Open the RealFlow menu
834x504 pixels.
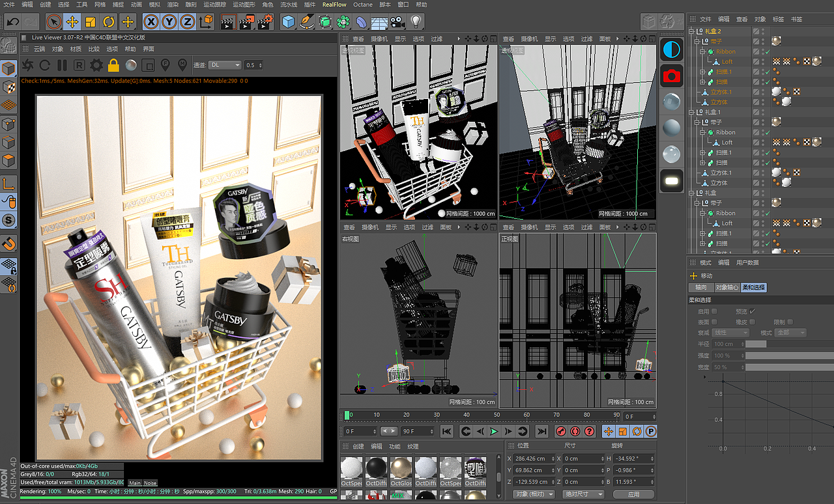click(334, 5)
